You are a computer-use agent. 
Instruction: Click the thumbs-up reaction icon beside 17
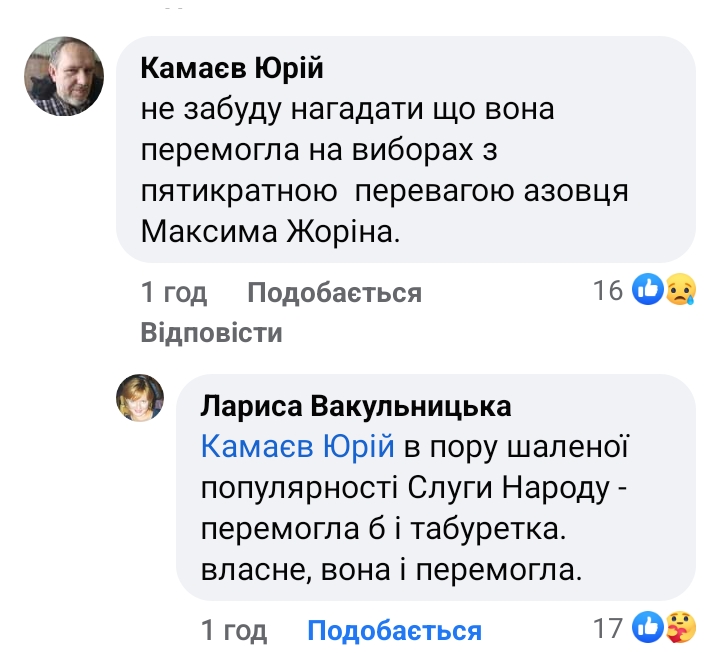tap(649, 629)
